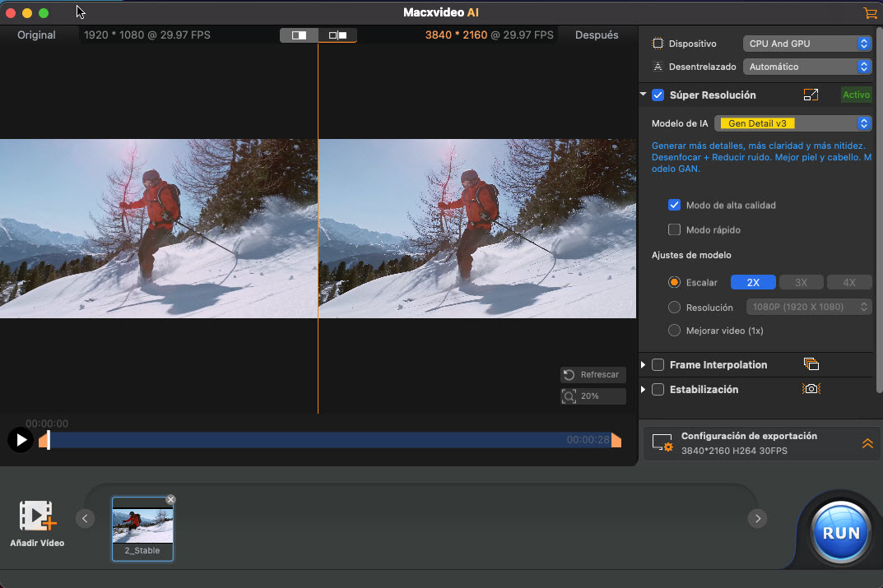This screenshot has height=588, width=883.
Task: Expand the Configuración de exportación panel
Action: point(867,443)
